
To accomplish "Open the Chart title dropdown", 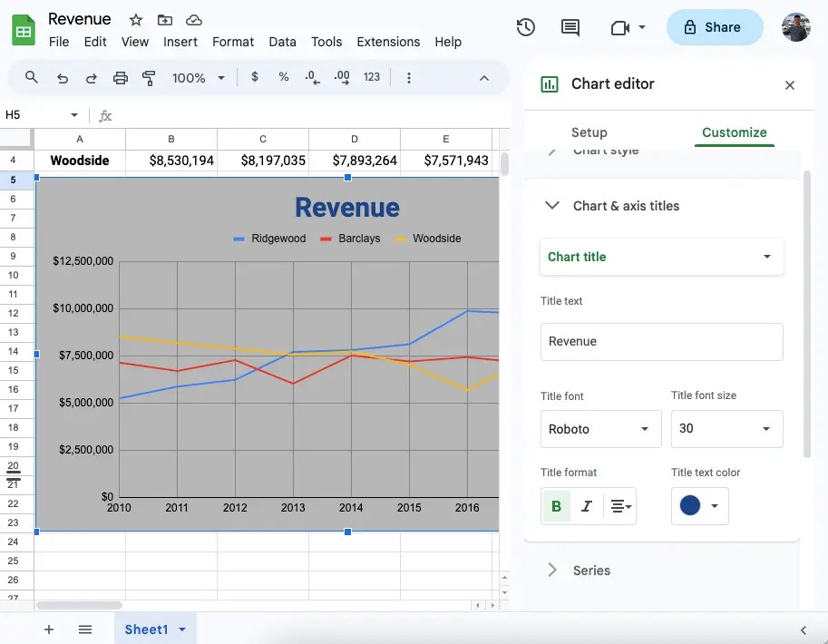I will 661,257.
